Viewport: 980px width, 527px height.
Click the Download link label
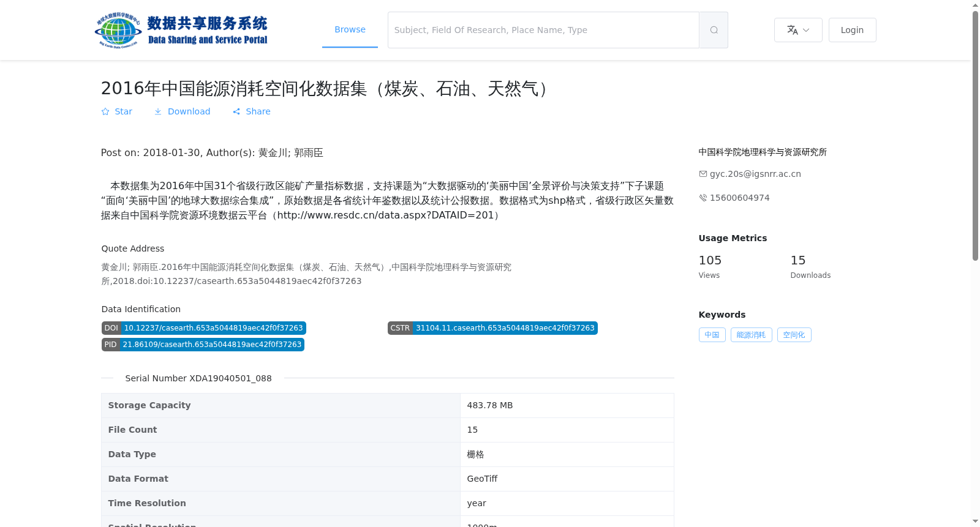pos(189,111)
